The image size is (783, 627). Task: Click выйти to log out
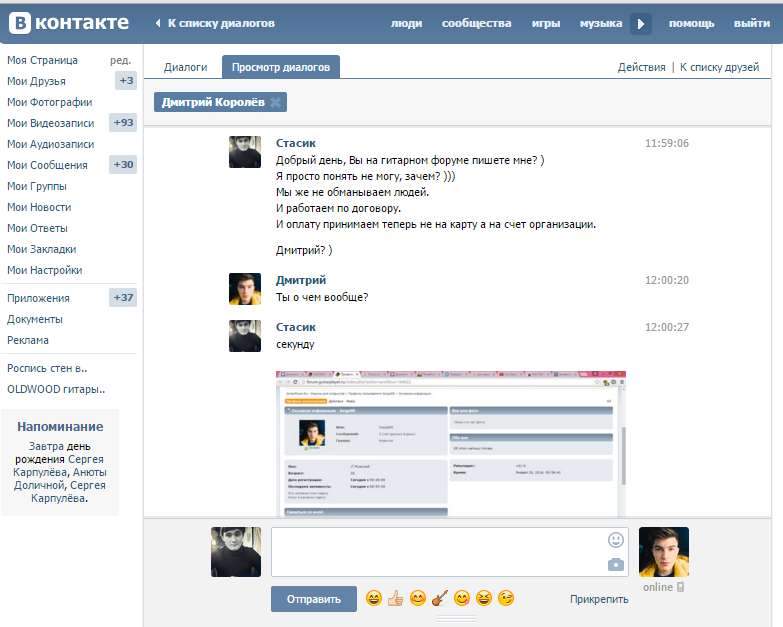coord(752,23)
